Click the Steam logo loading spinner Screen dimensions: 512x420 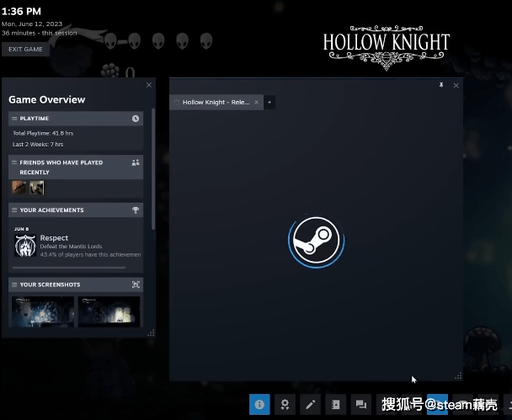[x=316, y=240]
